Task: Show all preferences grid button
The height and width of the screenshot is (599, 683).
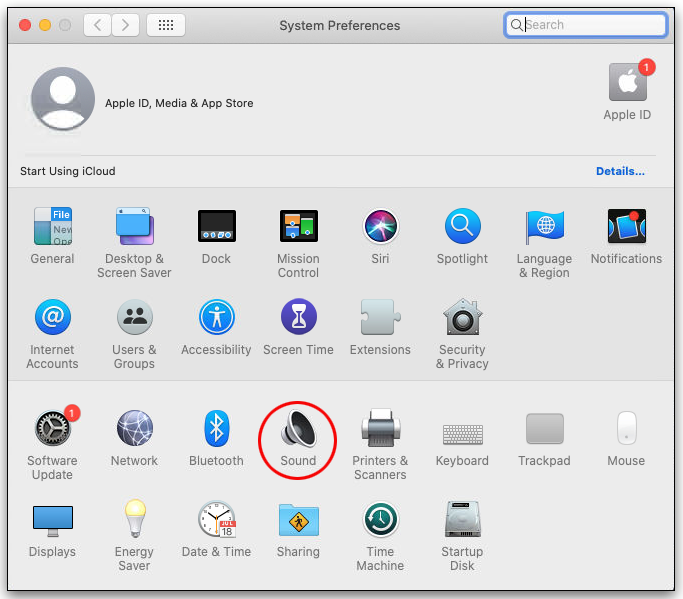Action: (x=166, y=25)
